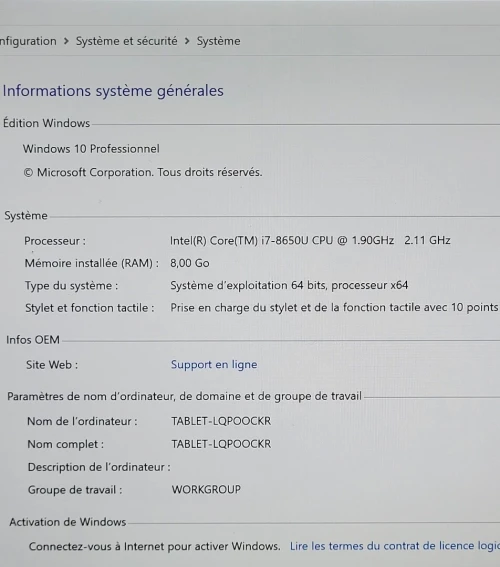Select the Mémoire installée (RAM) label
This screenshot has height=567, width=500.
92,263
